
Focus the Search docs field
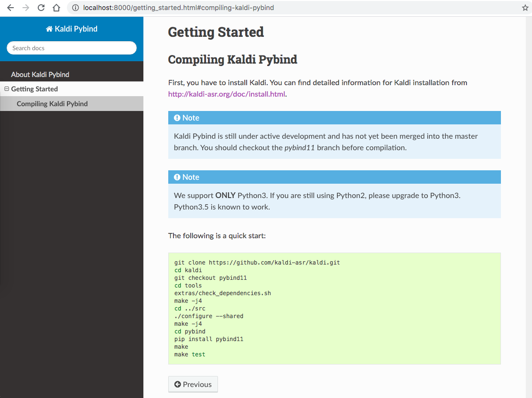click(x=72, y=48)
